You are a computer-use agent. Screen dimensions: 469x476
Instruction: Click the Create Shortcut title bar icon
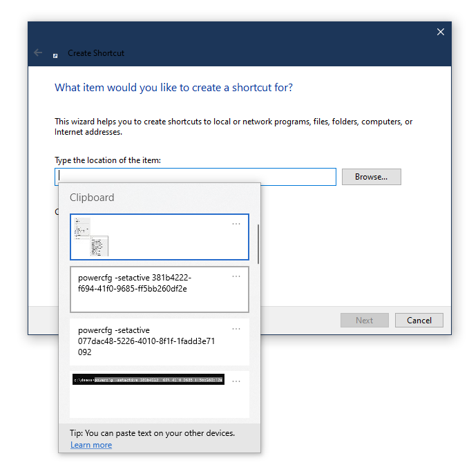coord(55,54)
